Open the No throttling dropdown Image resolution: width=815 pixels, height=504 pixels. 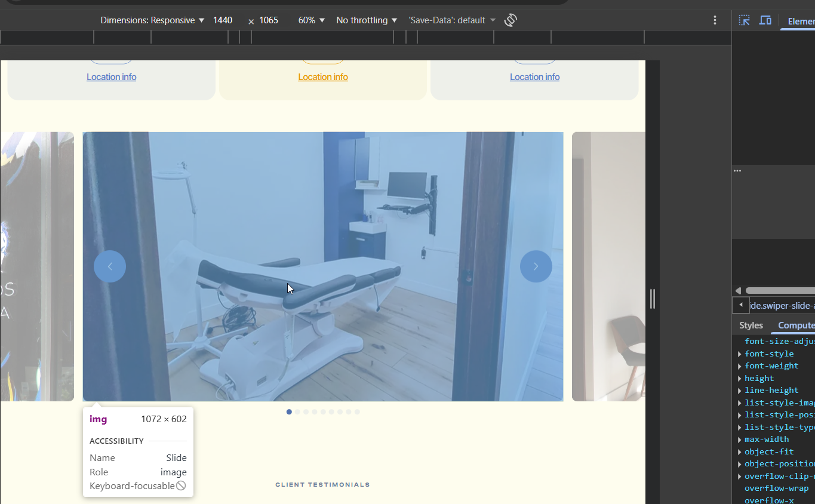tap(367, 20)
